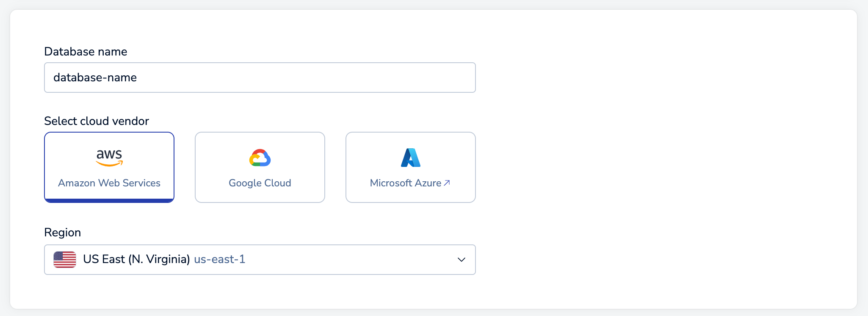Screen dimensions: 868x316
Task: Expand the Region dropdown chevron
Action: 462,260
